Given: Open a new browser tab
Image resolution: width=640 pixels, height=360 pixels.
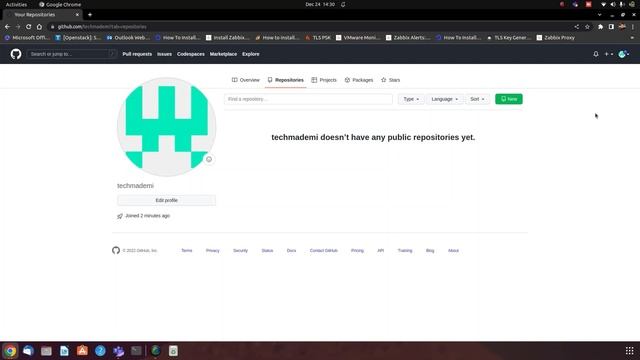Looking at the screenshot, I should (90, 15).
